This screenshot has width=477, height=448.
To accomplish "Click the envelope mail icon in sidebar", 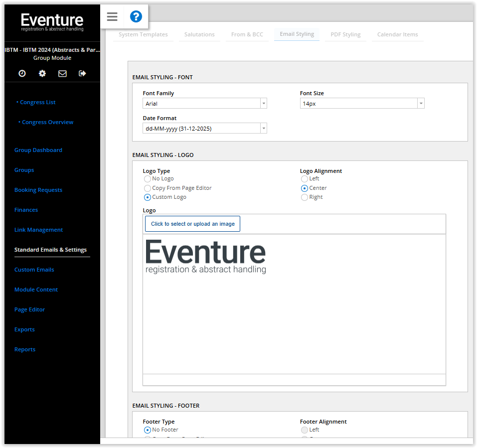I will [62, 73].
